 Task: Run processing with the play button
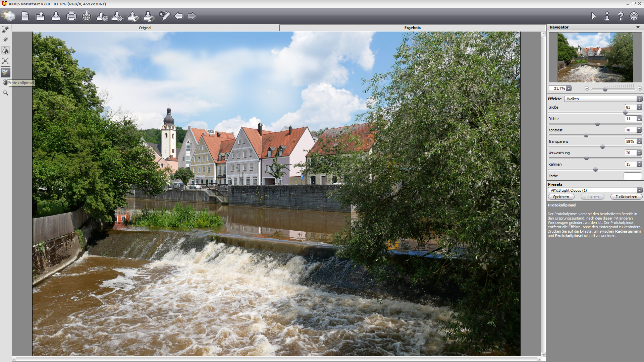click(594, 16)
